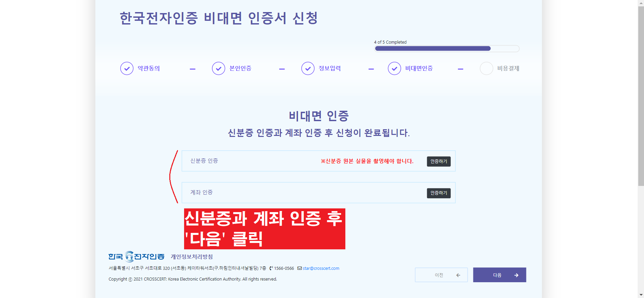The width and height of the screenshot is (644, 298).
Task: Click the scrollbar up arrow
Action: [641, 3]
